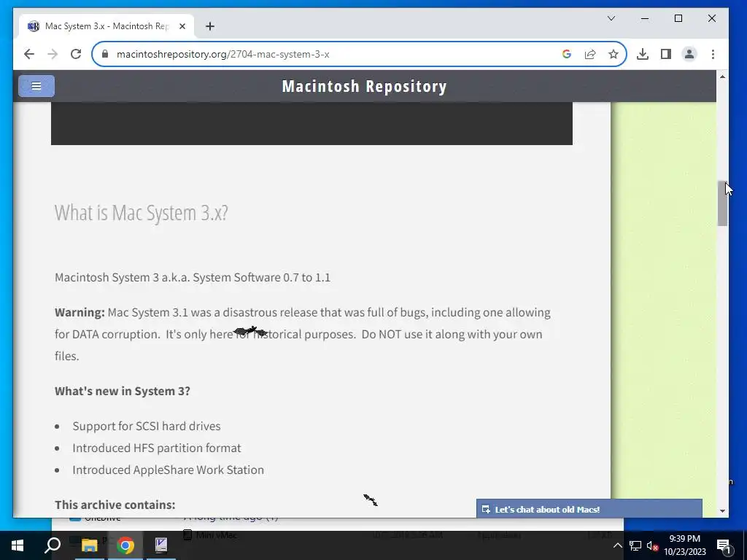The image size is (747, 560).
Task: Open the Let's chat about old Macs bar
Action: (589, 509)
